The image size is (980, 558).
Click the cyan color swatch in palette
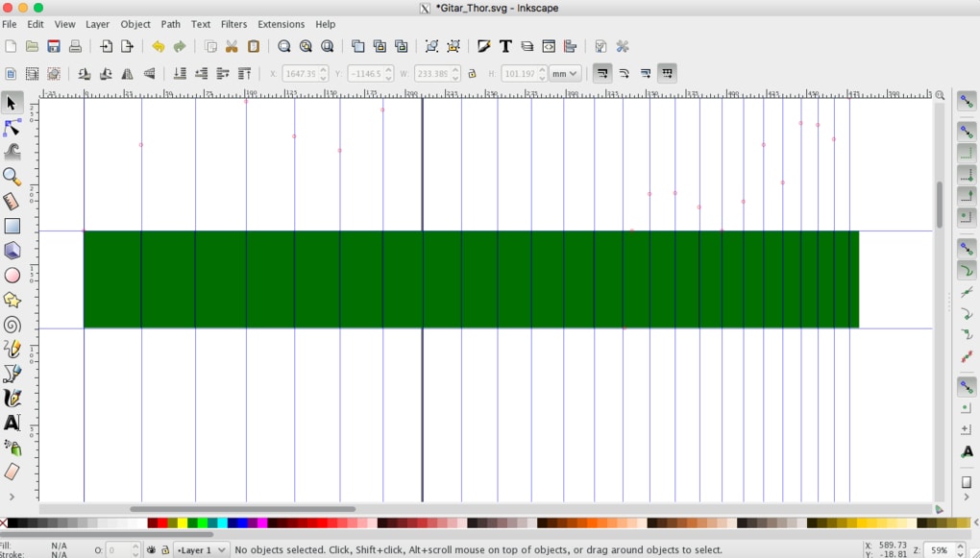[223, 523]
